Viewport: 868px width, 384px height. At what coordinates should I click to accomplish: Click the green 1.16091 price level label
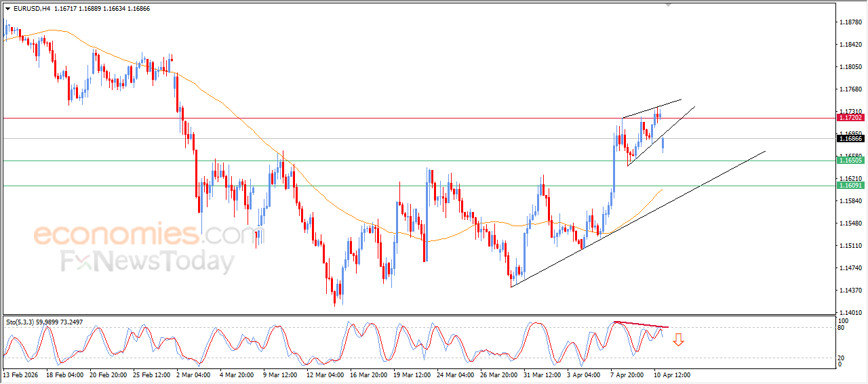849,186
